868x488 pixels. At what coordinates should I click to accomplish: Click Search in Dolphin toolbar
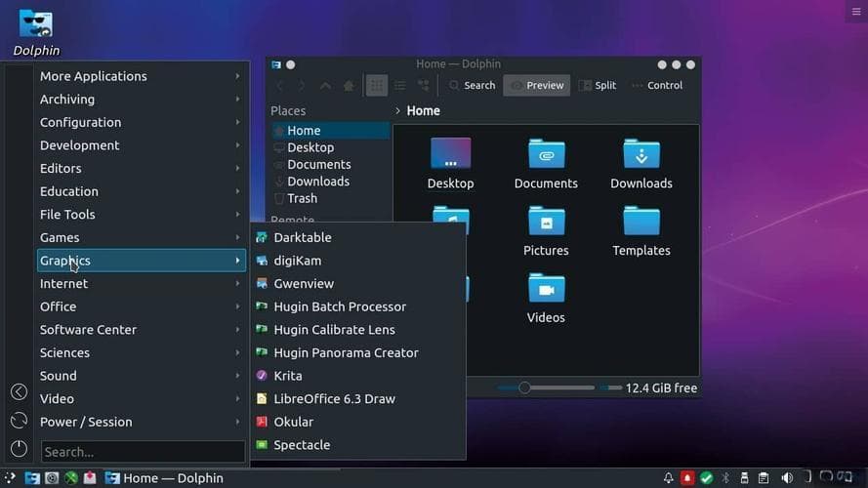[x=472, y=86]
